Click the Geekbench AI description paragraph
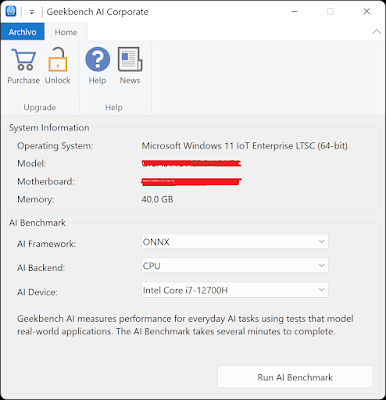386x400 pixels. pos(185,325)
